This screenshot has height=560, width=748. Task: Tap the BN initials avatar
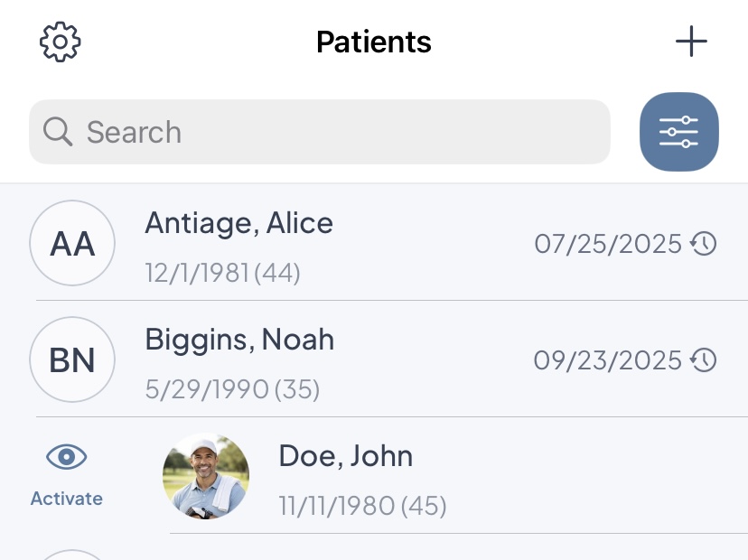[x=72, y=360]
